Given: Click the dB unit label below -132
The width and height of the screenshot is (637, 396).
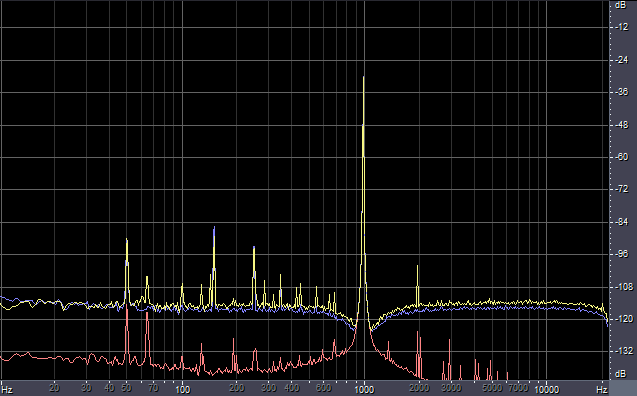Looking at the screenshot, I should (x=620, y=374).
